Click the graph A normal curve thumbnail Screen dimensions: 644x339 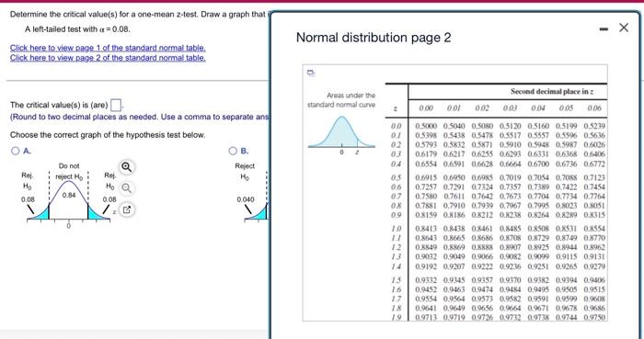(69, 200)
